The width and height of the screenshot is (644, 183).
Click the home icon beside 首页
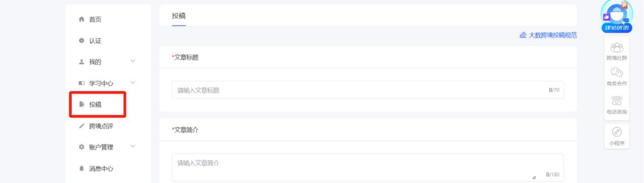(81, 19)
